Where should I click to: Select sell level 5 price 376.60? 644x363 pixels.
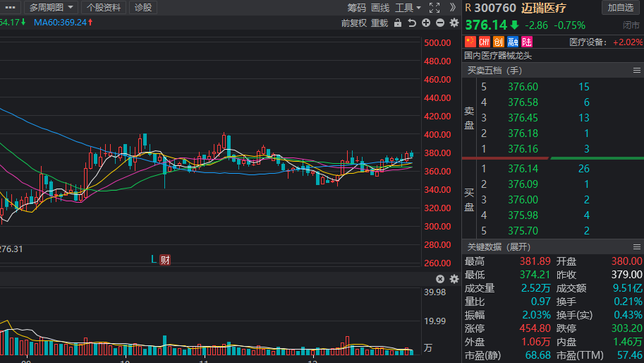(x=523, y=87)
